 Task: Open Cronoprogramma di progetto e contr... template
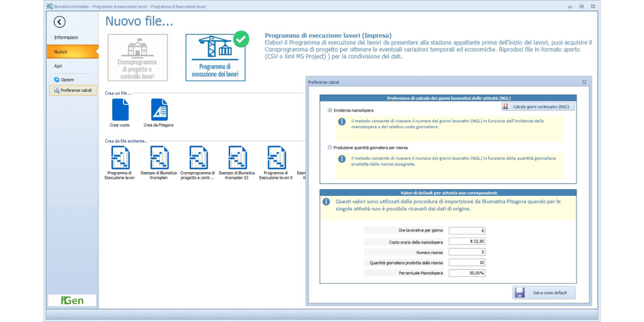tap(198, 158)
